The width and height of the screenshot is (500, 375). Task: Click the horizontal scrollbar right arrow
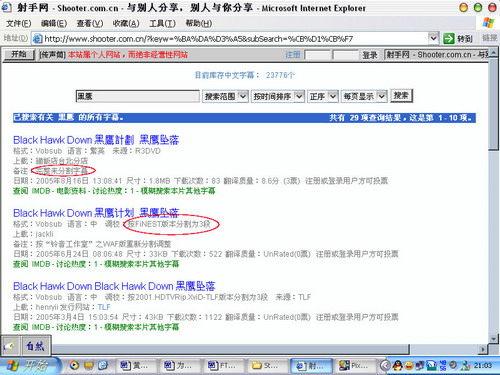click(483, 350)
